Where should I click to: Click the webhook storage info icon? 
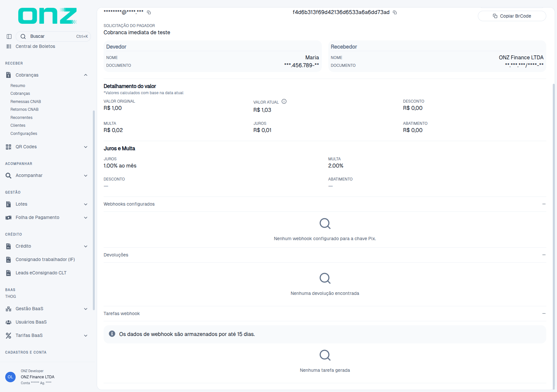click(x=112, y=334)
